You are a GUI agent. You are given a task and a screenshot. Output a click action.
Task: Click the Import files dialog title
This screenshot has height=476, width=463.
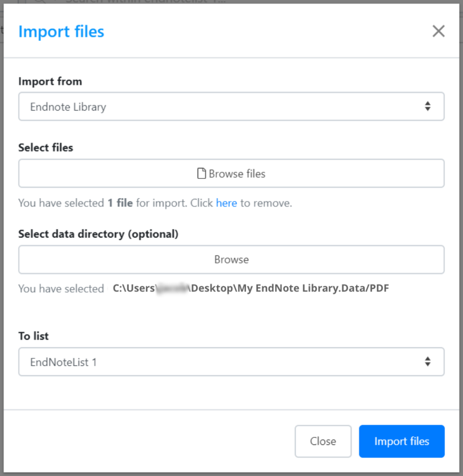pyautogui.click(x=61, y=31)
